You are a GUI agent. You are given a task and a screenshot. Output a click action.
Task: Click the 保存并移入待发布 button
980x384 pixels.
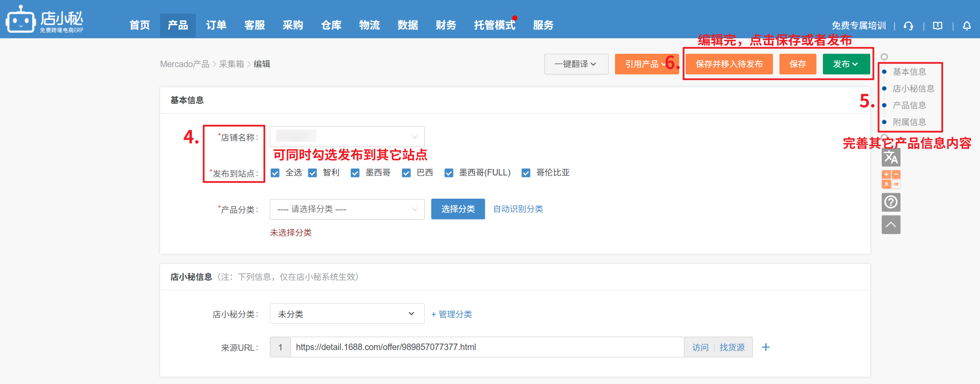(x=729, y=64)
